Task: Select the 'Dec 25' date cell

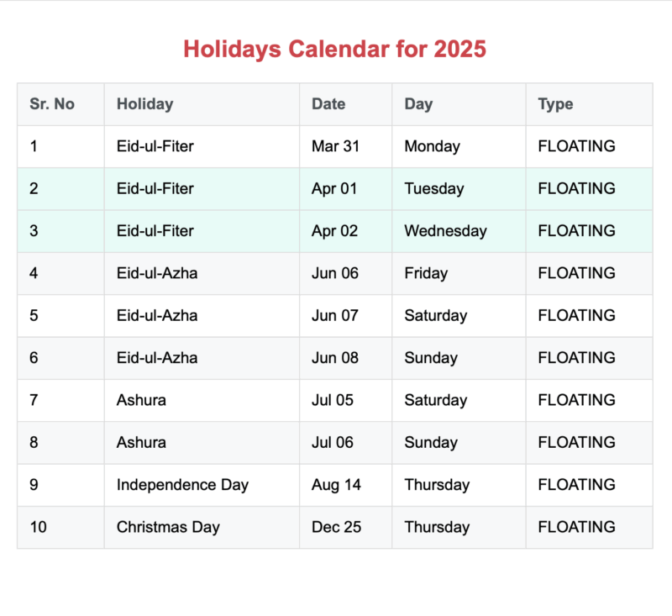Action: (x=336, y=527)
